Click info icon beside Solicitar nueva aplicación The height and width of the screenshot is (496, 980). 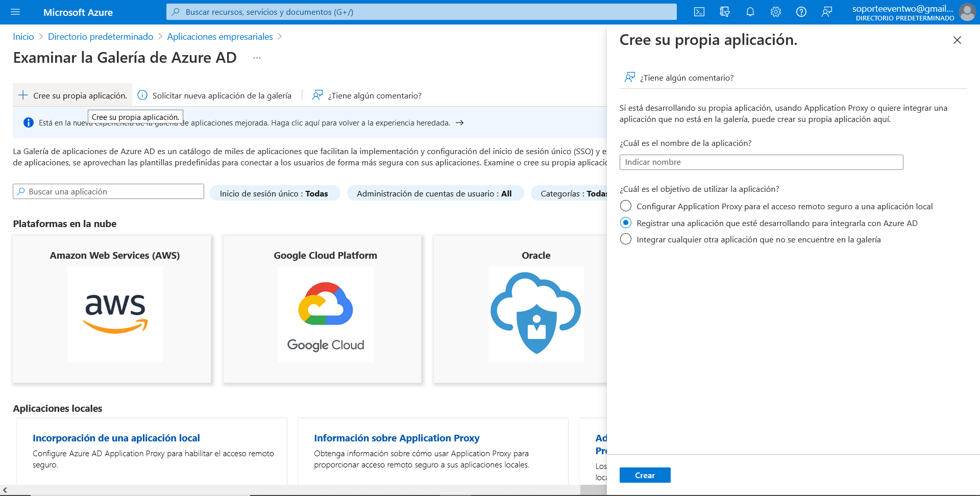tap(143, 95)
